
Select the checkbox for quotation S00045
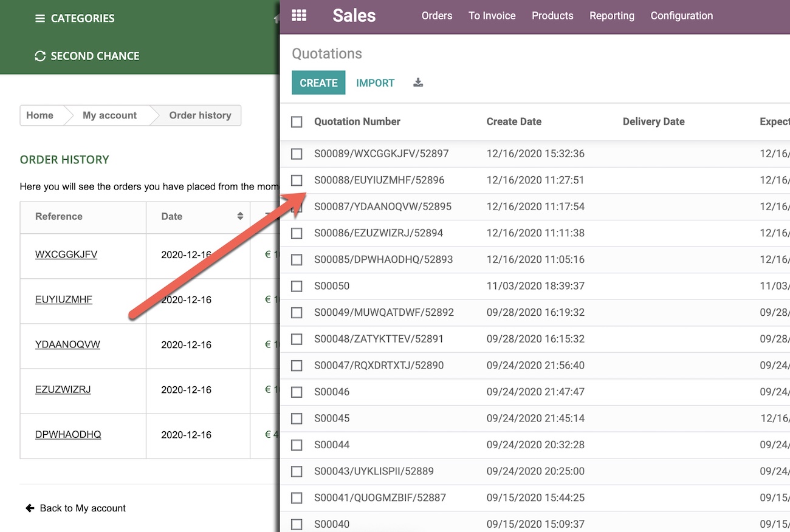(297, 418)
